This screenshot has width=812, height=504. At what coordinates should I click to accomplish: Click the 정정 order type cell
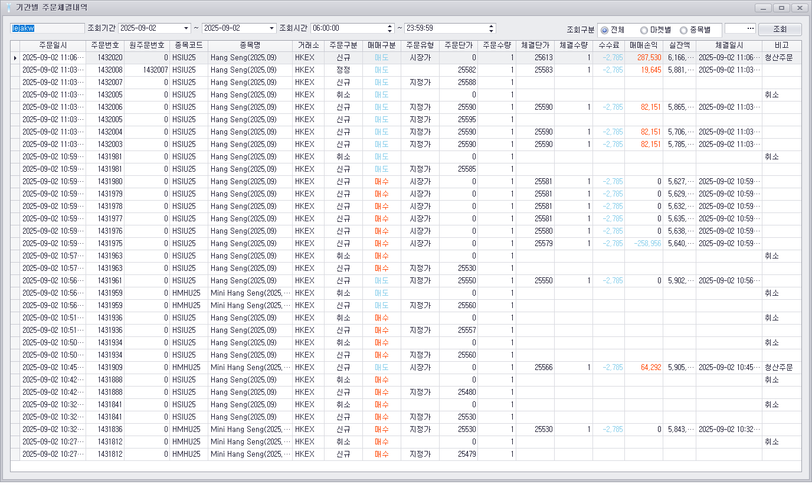tap(343, 70)
